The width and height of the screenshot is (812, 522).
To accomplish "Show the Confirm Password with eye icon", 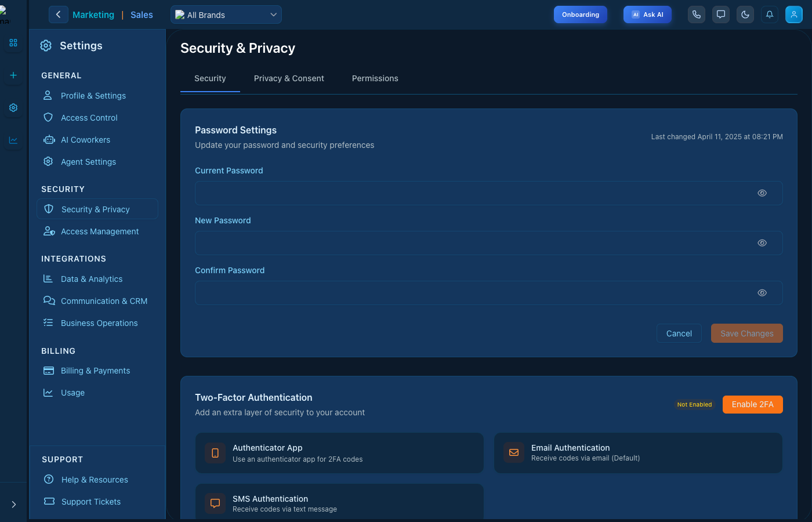I will 762,293.
